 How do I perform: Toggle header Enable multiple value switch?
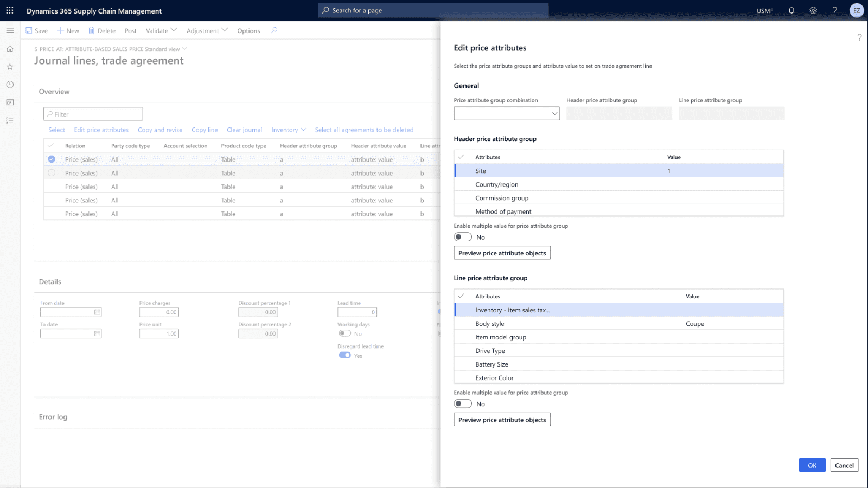point(463,237)
